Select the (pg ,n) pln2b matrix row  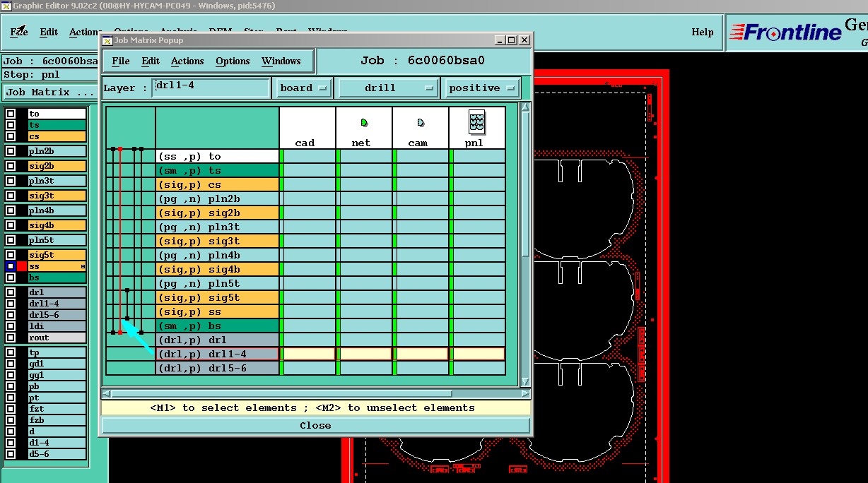coord(218,199)
